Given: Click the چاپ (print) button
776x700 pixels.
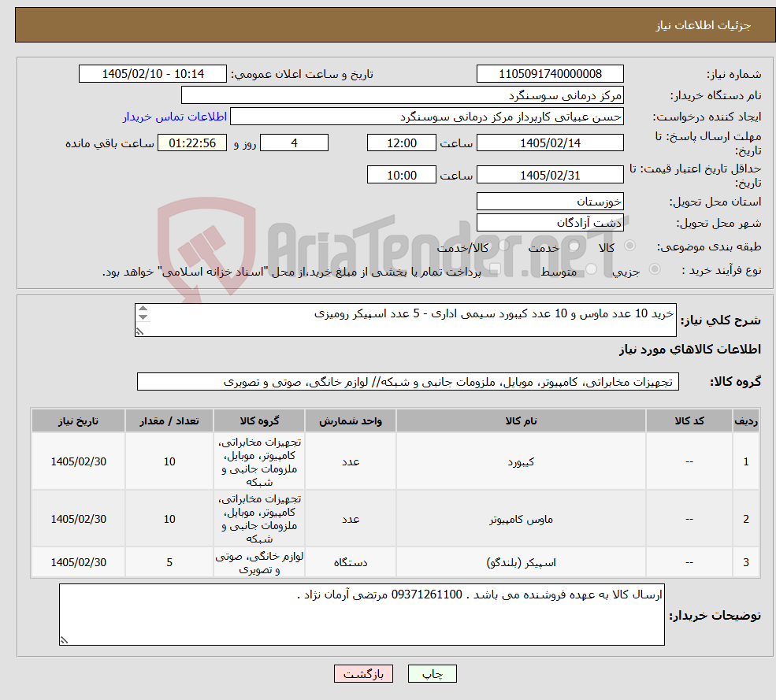Looking at the screenshot, I should coord(432,674).
